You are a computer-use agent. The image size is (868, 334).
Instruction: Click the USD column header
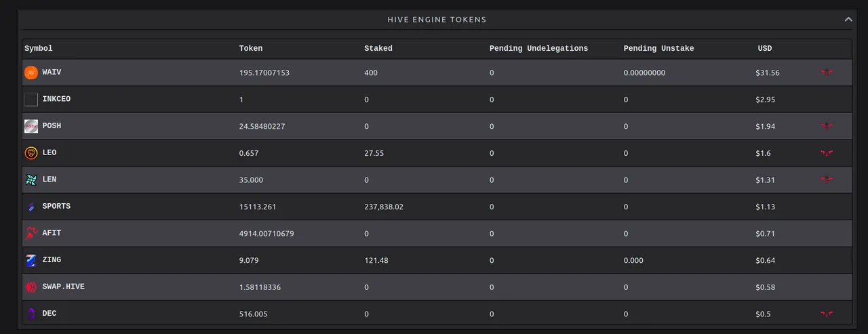765,49
